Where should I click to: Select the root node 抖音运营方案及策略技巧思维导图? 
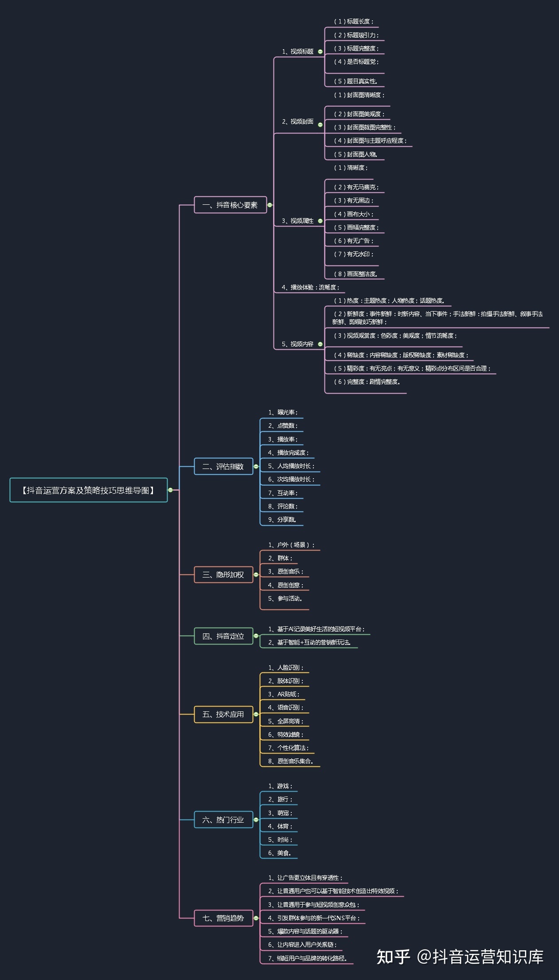pos(88,490)
